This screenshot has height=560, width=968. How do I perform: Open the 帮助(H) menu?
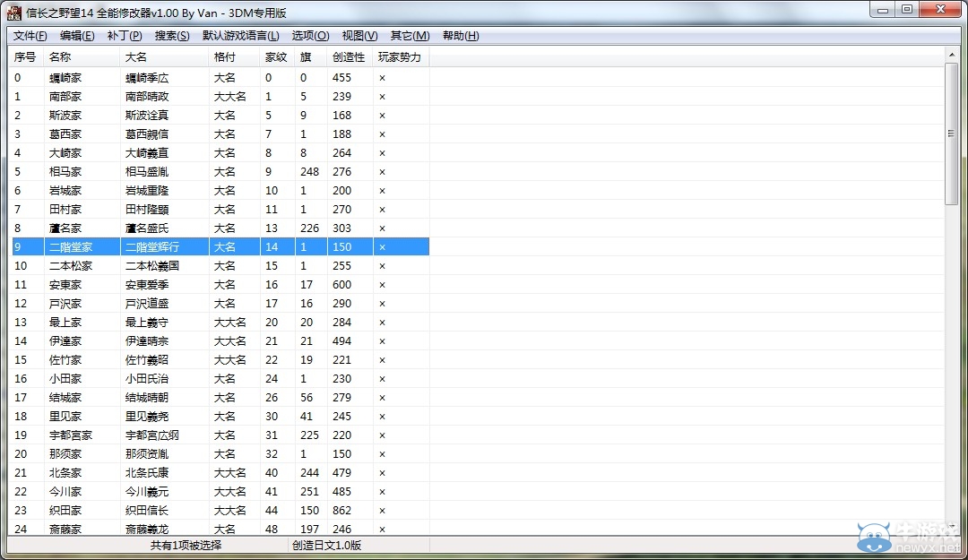tap(461, 36)
